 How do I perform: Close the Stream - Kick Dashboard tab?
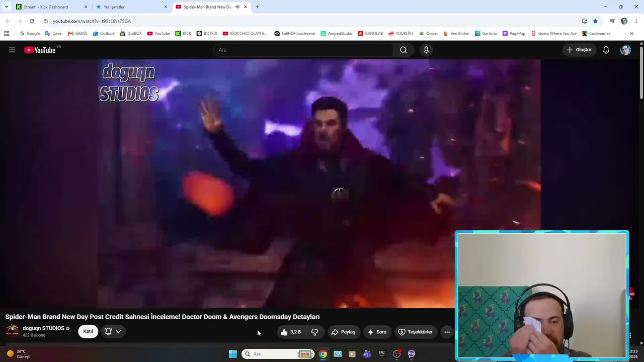(86, 7)
